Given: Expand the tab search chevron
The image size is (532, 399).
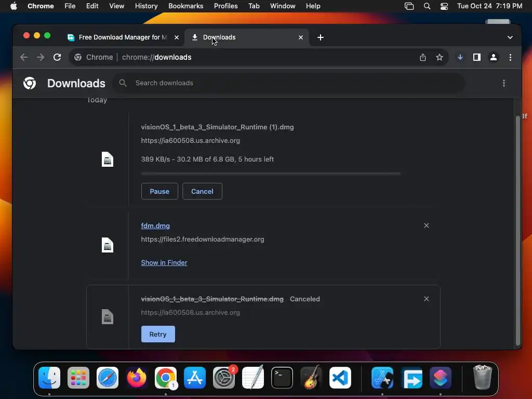Looking at the screenshot, I should [510, 37].
